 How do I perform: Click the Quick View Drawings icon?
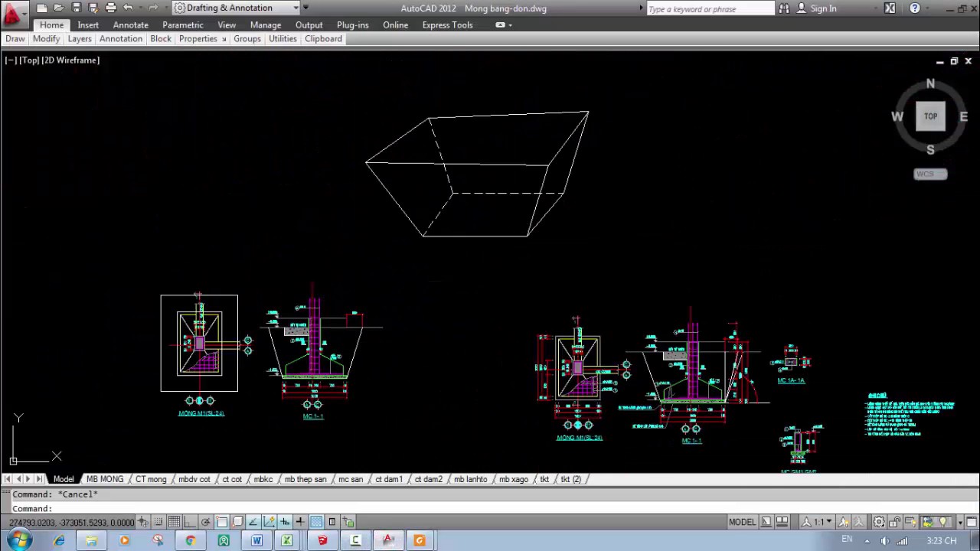[x=782, y=522]
